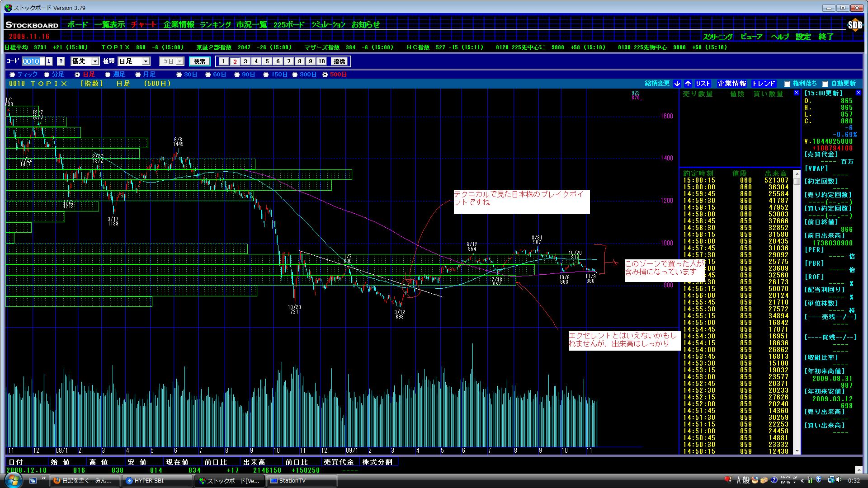
Task: Close the 15:00更新 info panel with X
Action: (859, 93)
